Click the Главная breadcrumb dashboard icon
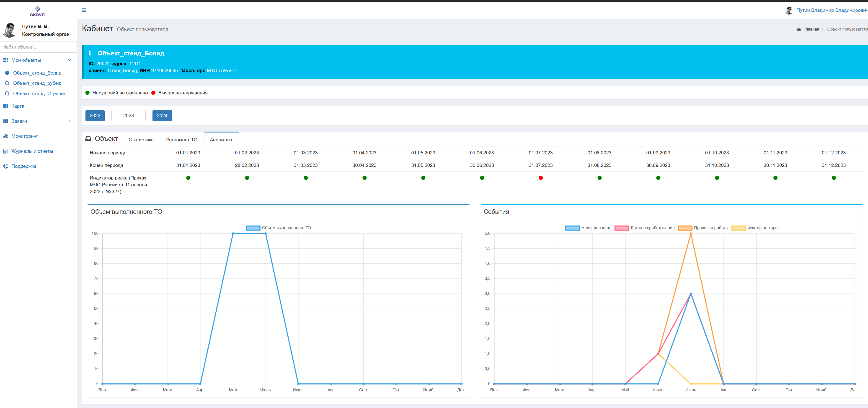Image resolution: width=868 pixels, height=408 pixels. 798,29
